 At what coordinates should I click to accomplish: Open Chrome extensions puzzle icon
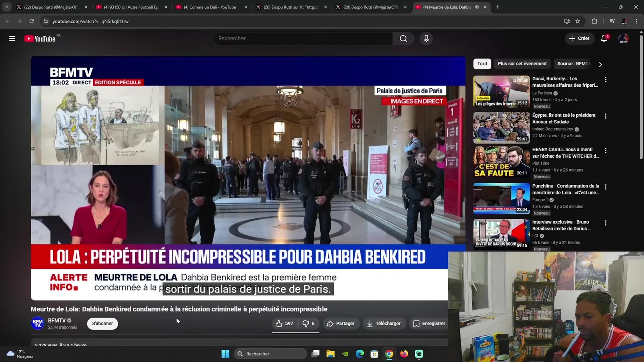(x=595, y=21)
